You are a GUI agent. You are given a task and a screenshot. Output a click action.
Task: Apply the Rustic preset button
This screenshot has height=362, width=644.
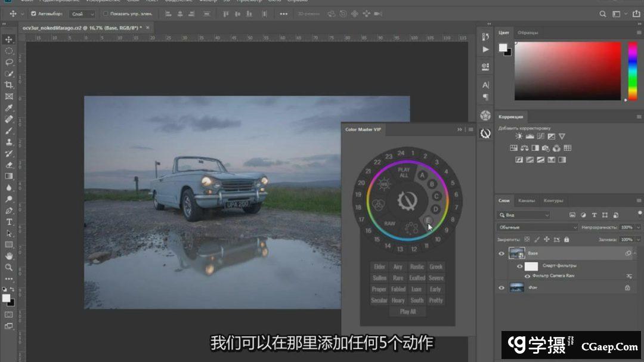417,267
